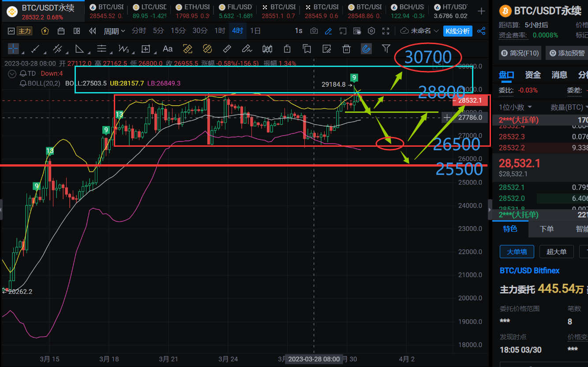Click the trash icon to delete drawings
588x367 pixels.
(x=347, y=49)
